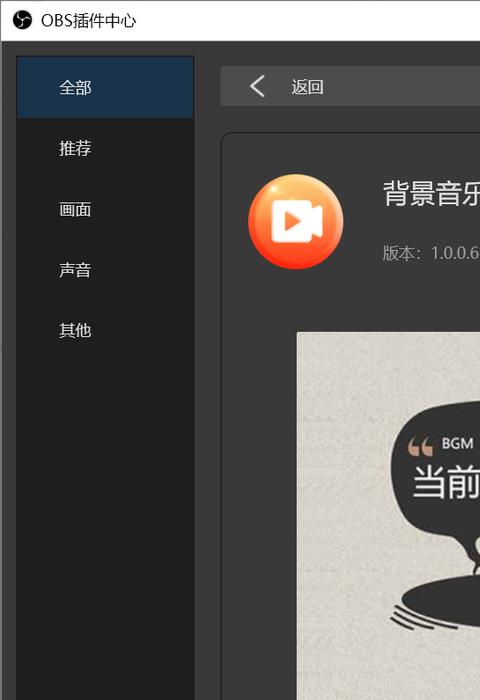This screenshot has width=480, height=700.
Task: Click the 背景音乐 plugin title text
Action: click(x=431, y=193)
